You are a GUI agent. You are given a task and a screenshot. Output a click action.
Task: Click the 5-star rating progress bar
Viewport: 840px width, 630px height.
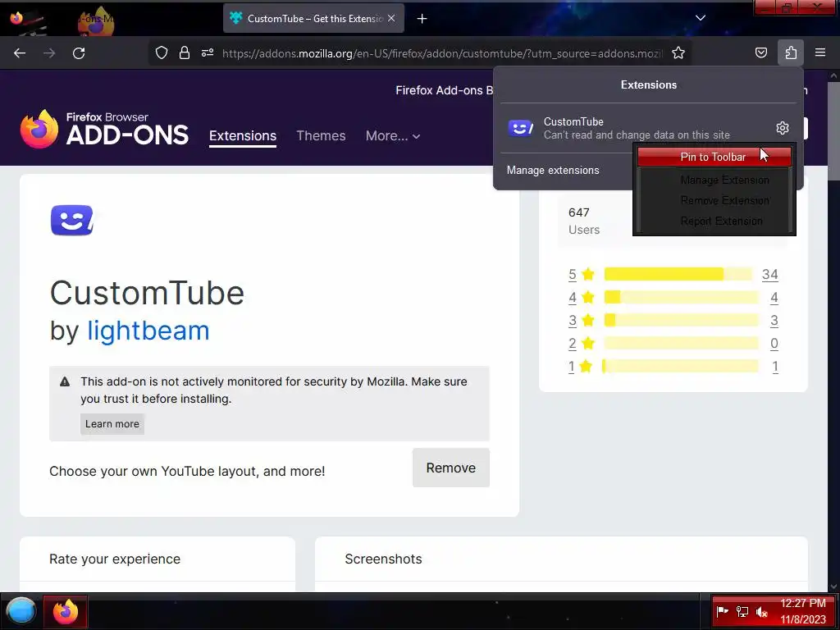[678, 274]
